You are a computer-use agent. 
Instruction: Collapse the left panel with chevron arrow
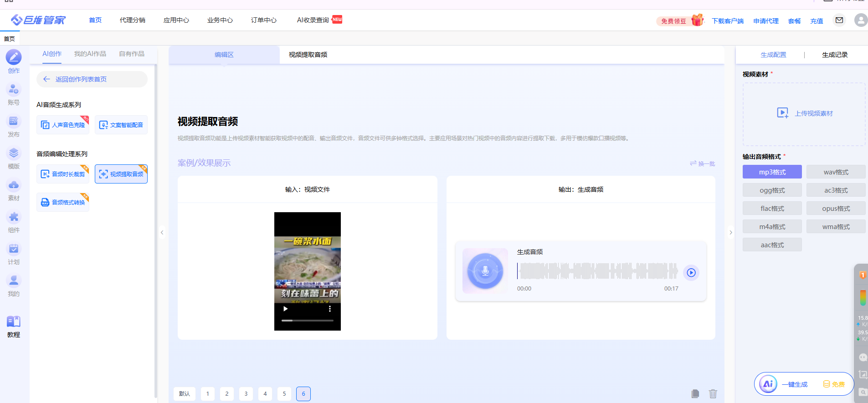pyautogui.click(x=162, y=233)
